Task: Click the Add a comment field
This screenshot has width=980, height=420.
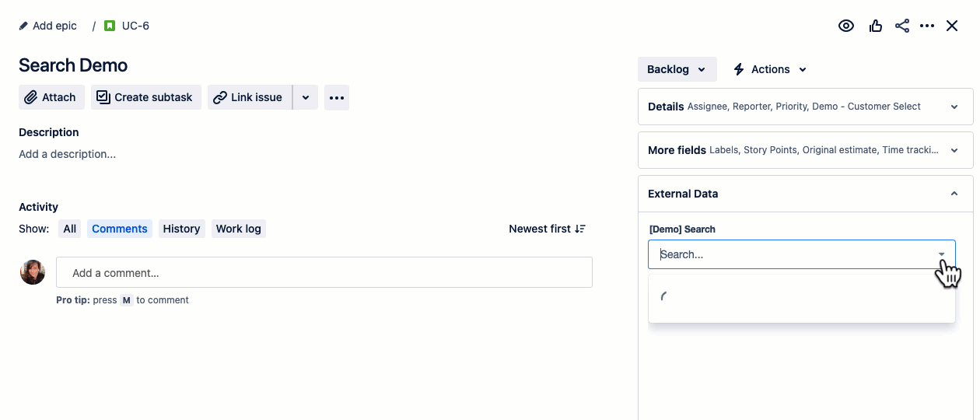Action: 324,273
